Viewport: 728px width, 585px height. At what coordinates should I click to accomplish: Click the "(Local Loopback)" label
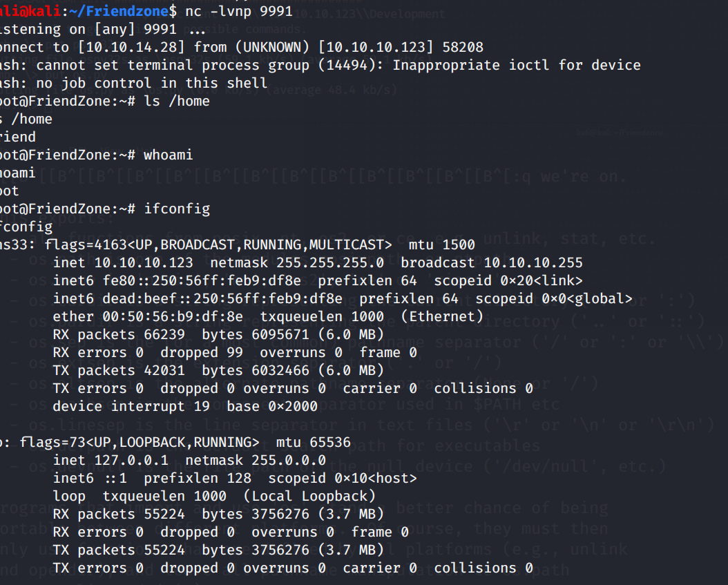click(x=310, y=497)
